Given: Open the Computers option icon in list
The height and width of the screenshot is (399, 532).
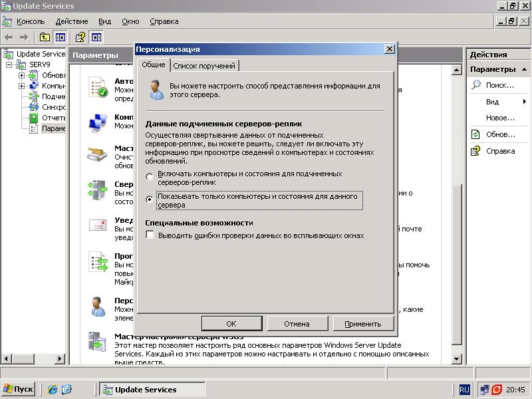Looking at the screenshot, I should [x=98, y=123].
